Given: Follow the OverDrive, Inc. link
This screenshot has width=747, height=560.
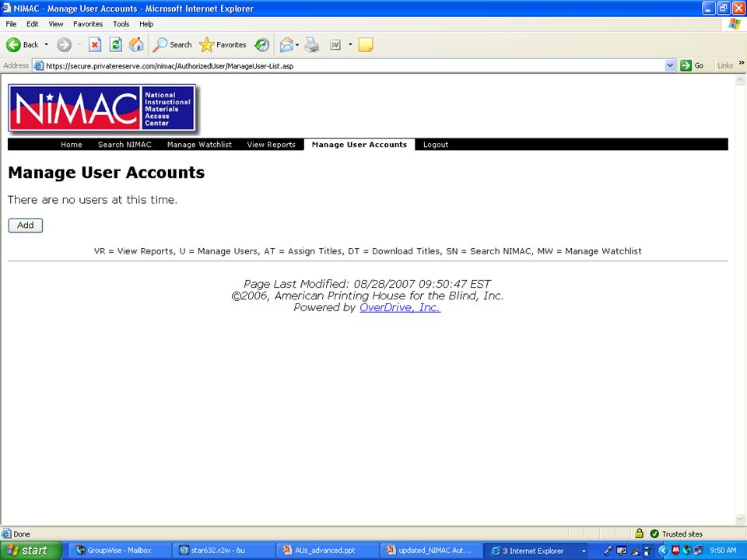Looking at the screenshot, I should 400,308.
